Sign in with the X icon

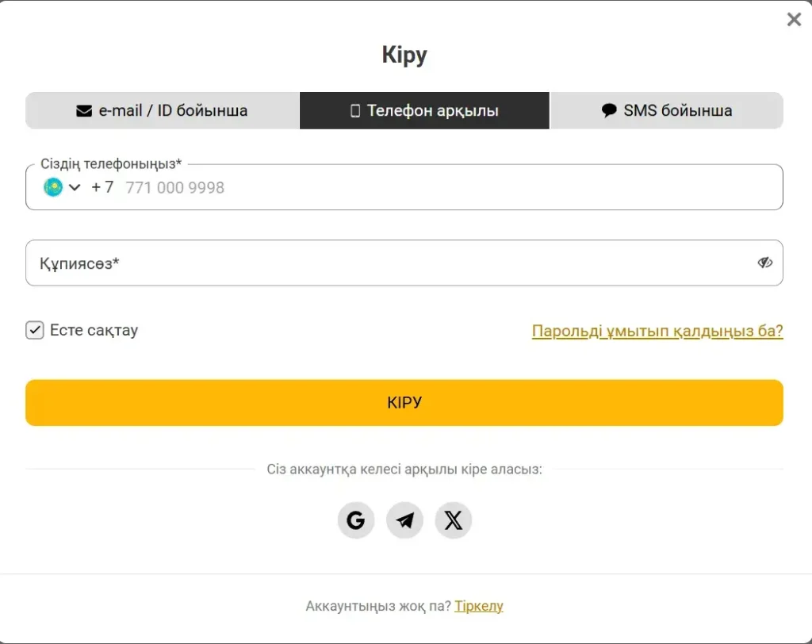click(453, 519)
